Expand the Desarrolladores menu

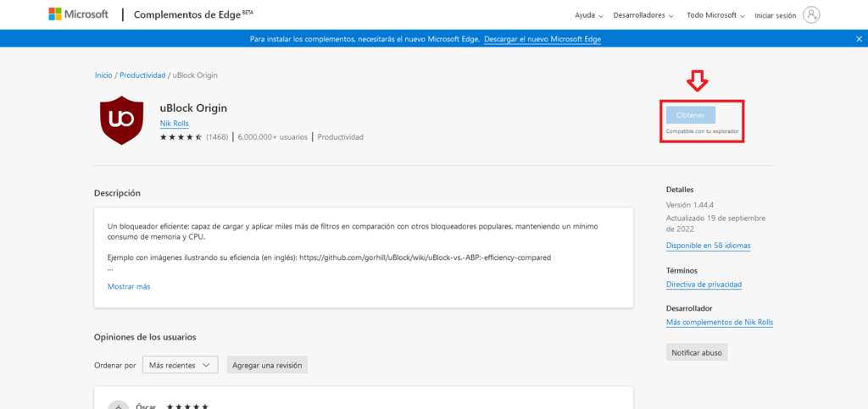(x=643, y=15)
